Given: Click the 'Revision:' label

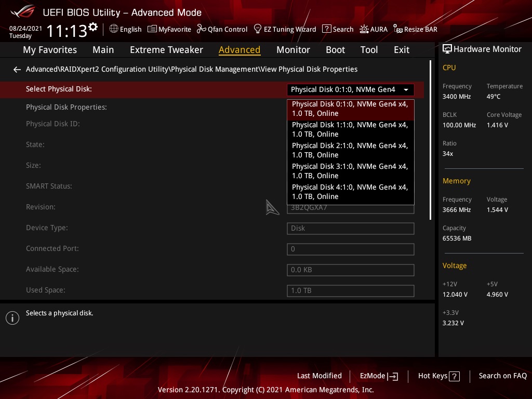Looking at the screenshot, I should point(41,207).
